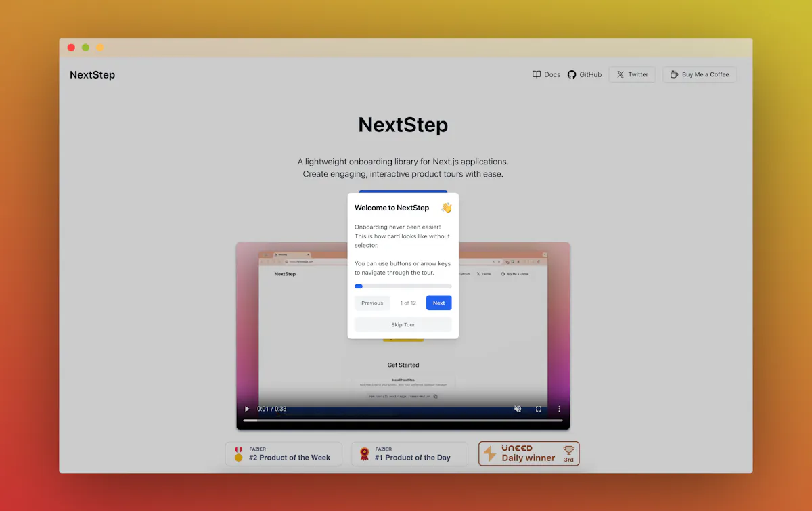This screenshot has width=812, height=511.
Task: Click the GitHub octocat icon
Action: (x=572, y=74)
